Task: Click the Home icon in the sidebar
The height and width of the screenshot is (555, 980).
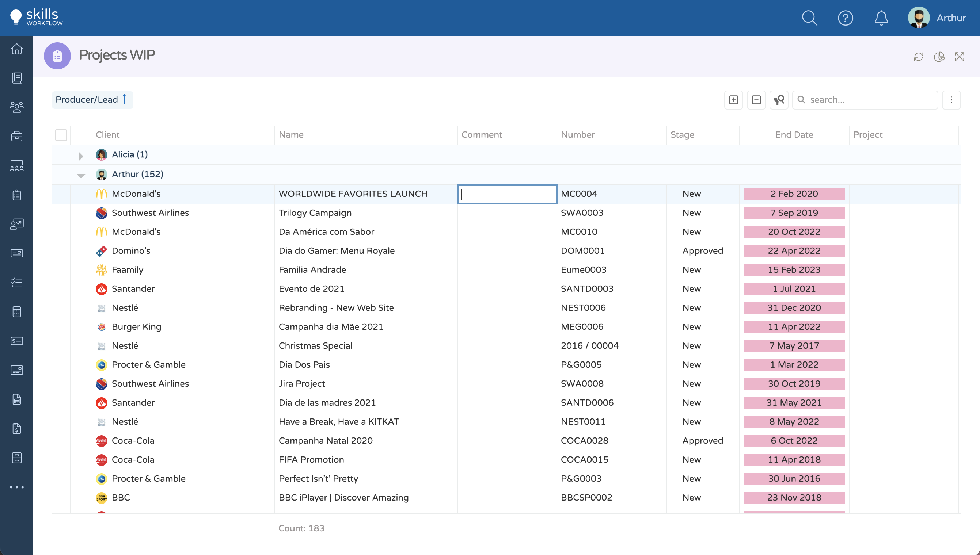Action: pyautogui.click(x=16, y=49)
